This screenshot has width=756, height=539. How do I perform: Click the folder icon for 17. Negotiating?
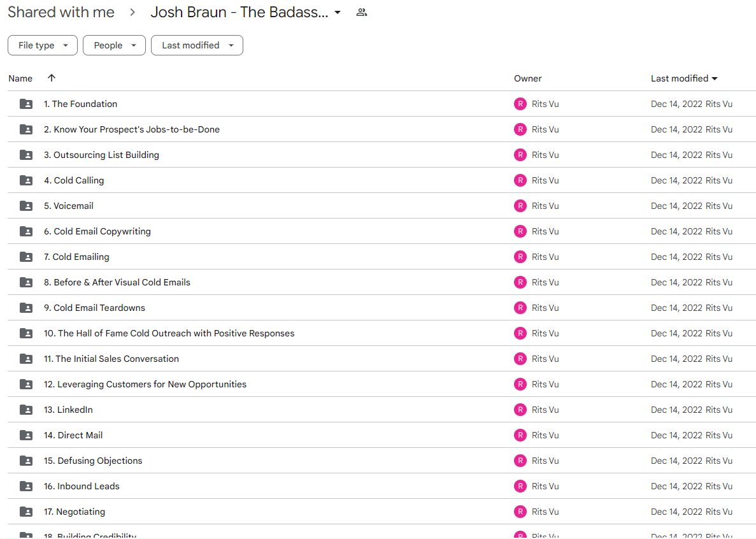coord(26,512)
